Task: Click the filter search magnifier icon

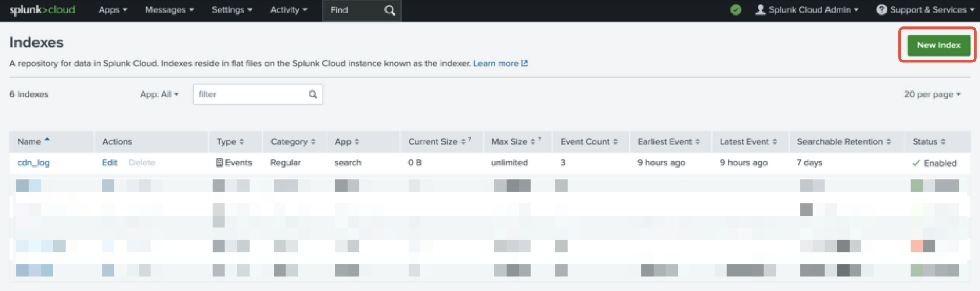Action: click(x=313, y=94)
